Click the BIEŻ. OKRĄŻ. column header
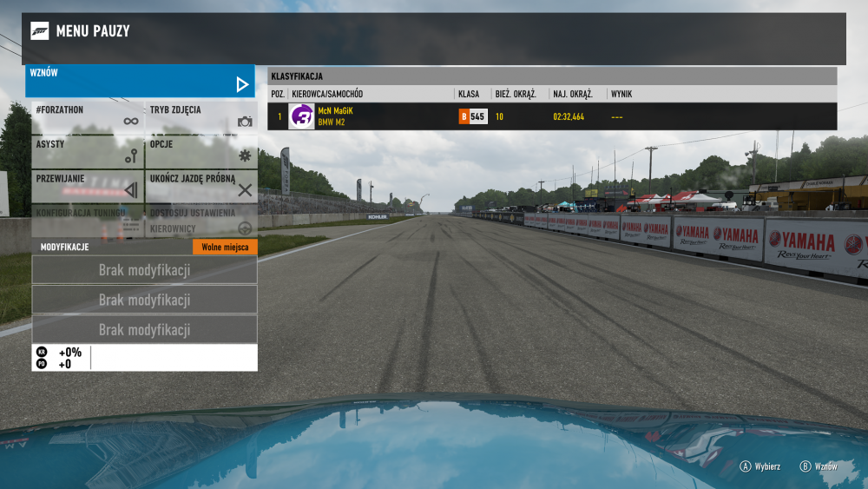This screenshot has height=489, width=868. click(516, 94)
